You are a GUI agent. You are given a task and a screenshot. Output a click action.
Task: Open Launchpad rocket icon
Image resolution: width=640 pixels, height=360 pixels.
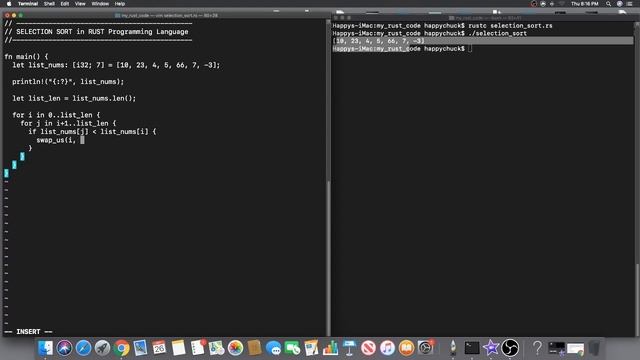[102, 348]
